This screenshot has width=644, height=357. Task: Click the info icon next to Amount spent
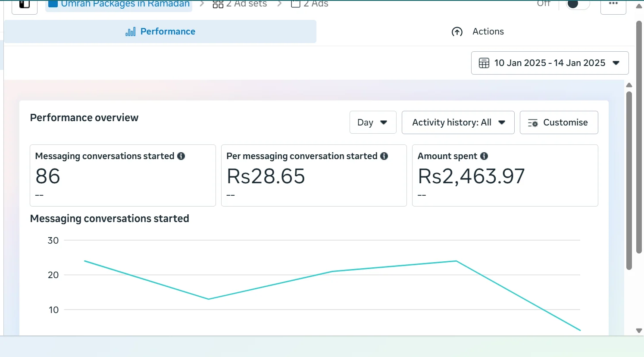coord(484,156)
